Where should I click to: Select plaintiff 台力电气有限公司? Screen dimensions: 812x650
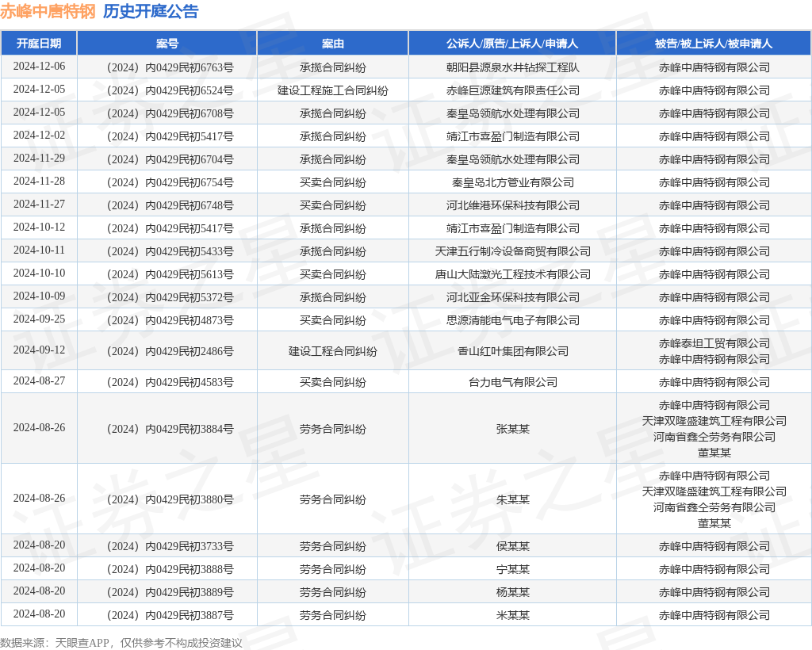click(513, 382)
